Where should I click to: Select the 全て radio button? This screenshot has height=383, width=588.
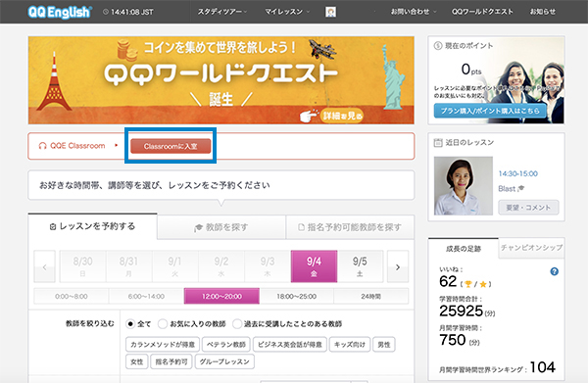click(130, 324)
